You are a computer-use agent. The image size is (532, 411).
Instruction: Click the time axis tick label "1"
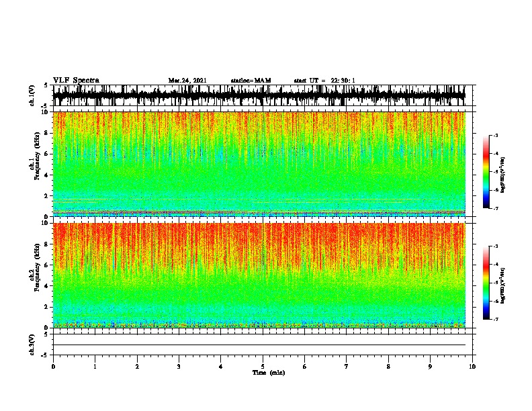pyautogui.click(x=95, y=367)
